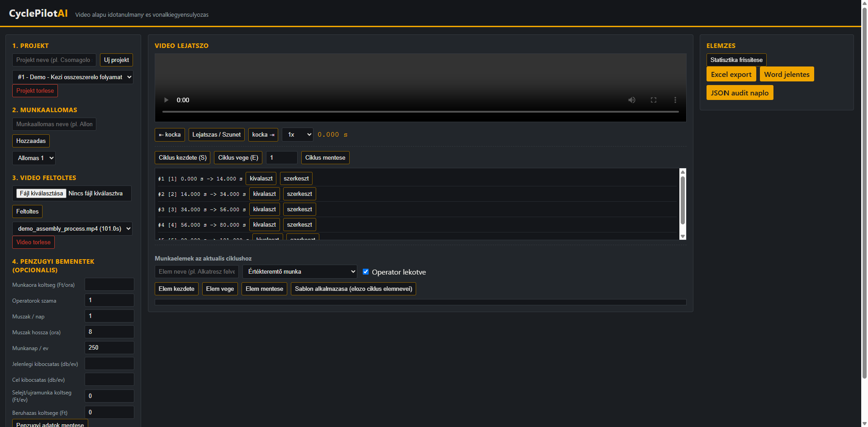868x427 pixels.
Task: Uncheck the 'Operator lekotve' checkbox
Action: point(366,272)
